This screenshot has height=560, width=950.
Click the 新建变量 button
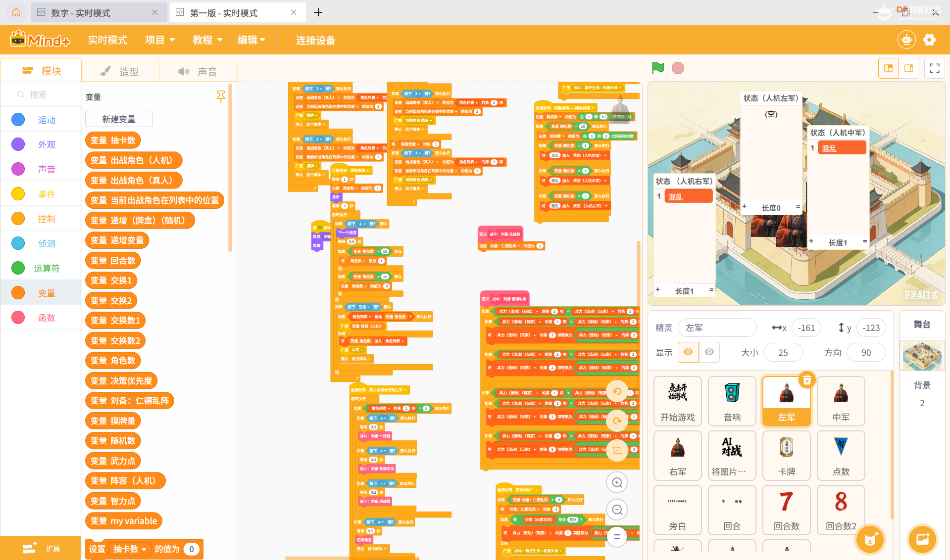point(119,119)
